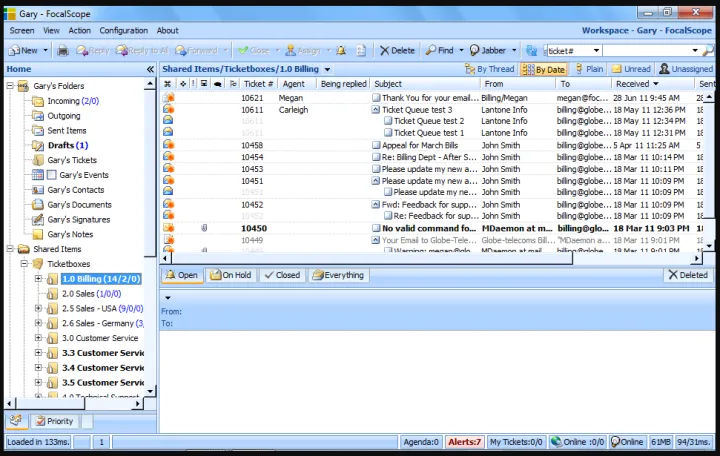Collapse the Fwd: Feedback for supp thread
720x456 pixels.
click(x=376, y=204)
